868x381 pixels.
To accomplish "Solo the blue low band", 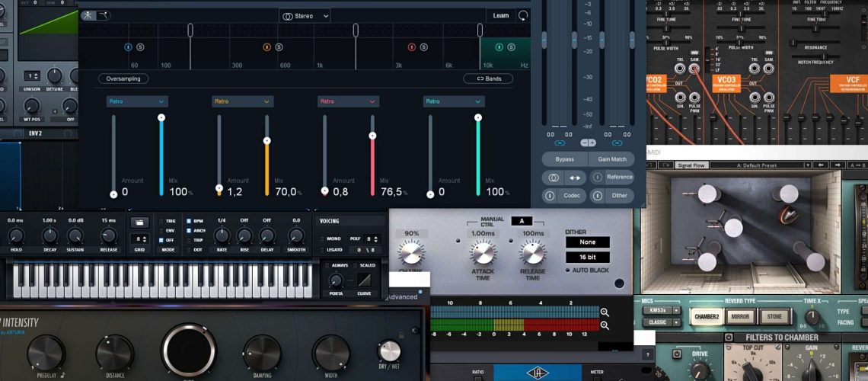I will pyautogui.click(x=140, y=47).
